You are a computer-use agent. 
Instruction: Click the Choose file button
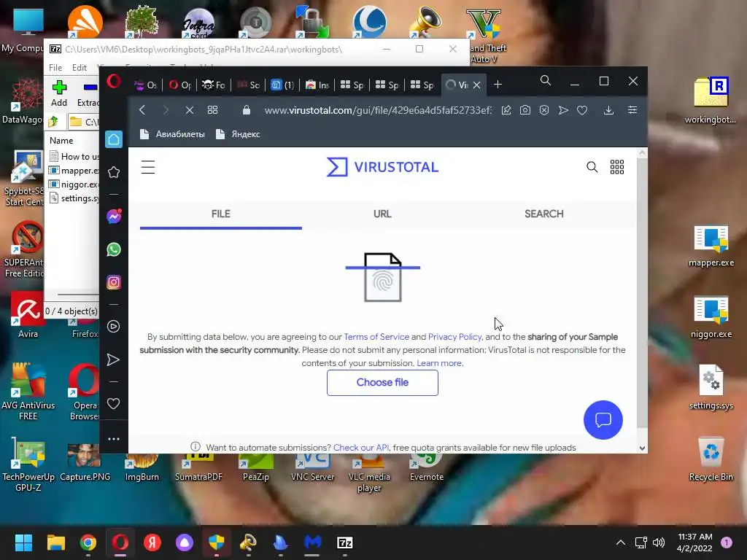pos(382,382)
